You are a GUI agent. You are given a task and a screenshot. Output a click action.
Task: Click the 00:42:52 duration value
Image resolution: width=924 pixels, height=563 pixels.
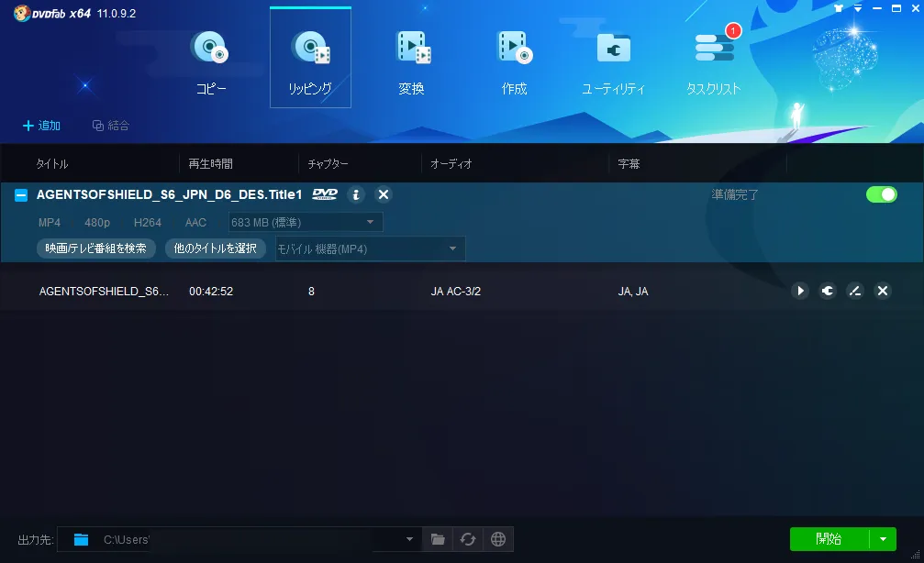pos(211,292)
